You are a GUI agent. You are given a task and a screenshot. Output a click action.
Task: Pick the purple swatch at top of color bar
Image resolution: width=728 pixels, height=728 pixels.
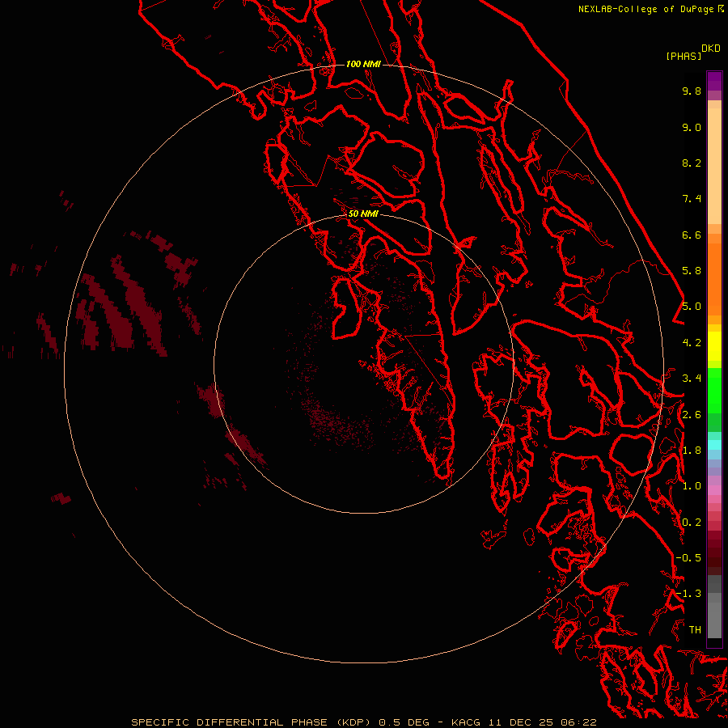pos(714,81)
